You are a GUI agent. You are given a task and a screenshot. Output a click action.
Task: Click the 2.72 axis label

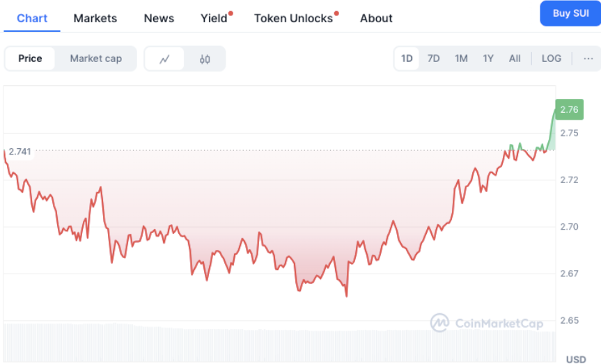tap(569, 180)
